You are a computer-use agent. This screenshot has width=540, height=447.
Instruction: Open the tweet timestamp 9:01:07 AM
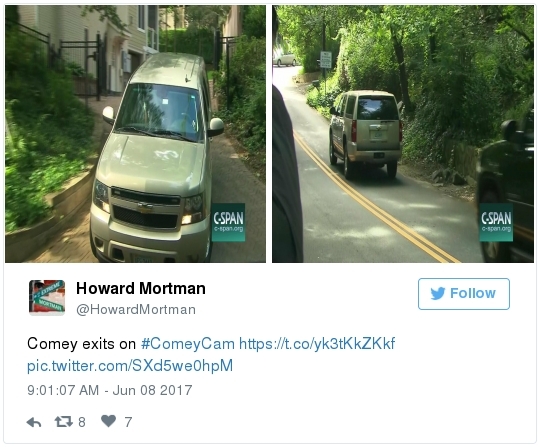pos(63,390)
